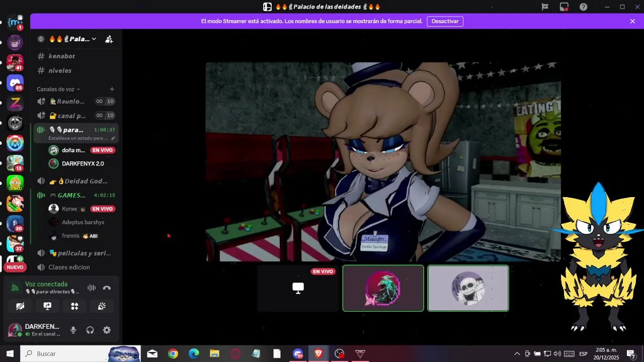Open the Windows notification center icon
The image size is (644, 362).
[631, 354]
